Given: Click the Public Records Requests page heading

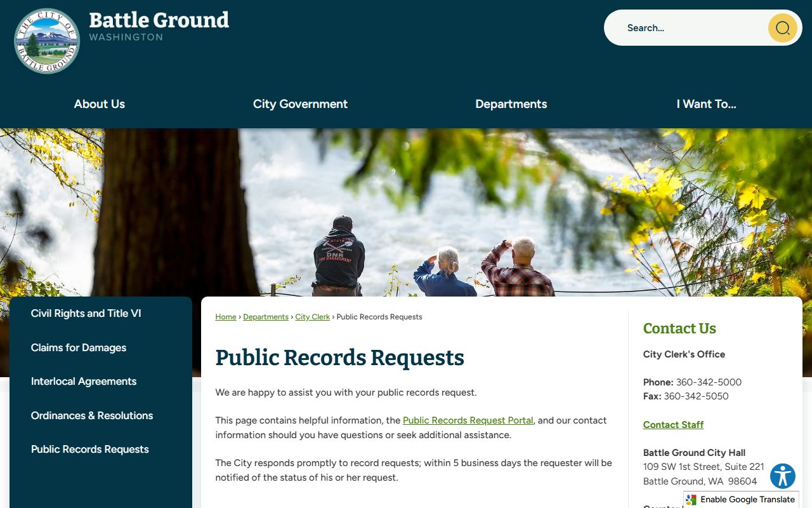Looking at the screenshot, I should point(340,358).
